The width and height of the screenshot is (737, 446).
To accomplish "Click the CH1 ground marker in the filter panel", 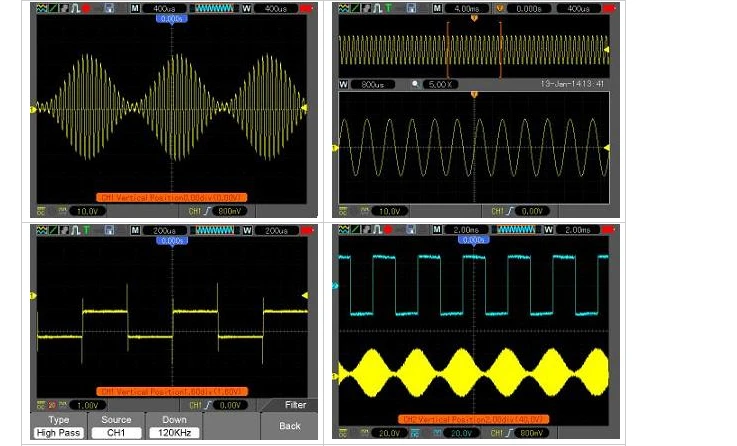I will click(x=33, y=296).
